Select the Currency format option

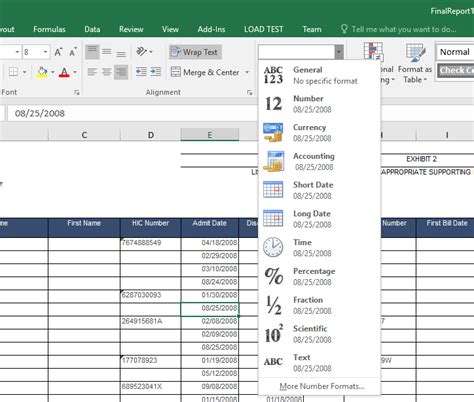coord(320,133)
